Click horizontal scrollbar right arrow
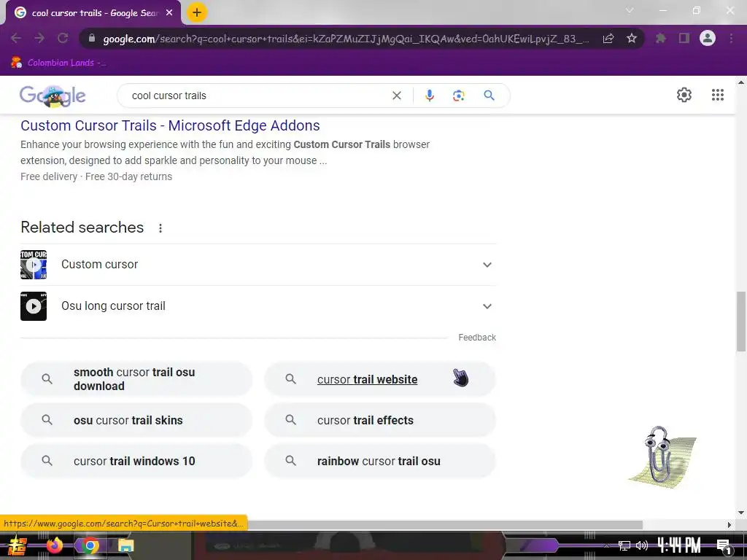747x560 pixels. (x=729, y=525)
